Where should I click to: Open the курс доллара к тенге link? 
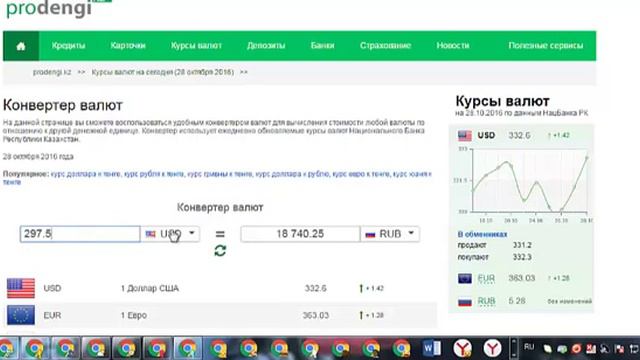pos(86,174)
